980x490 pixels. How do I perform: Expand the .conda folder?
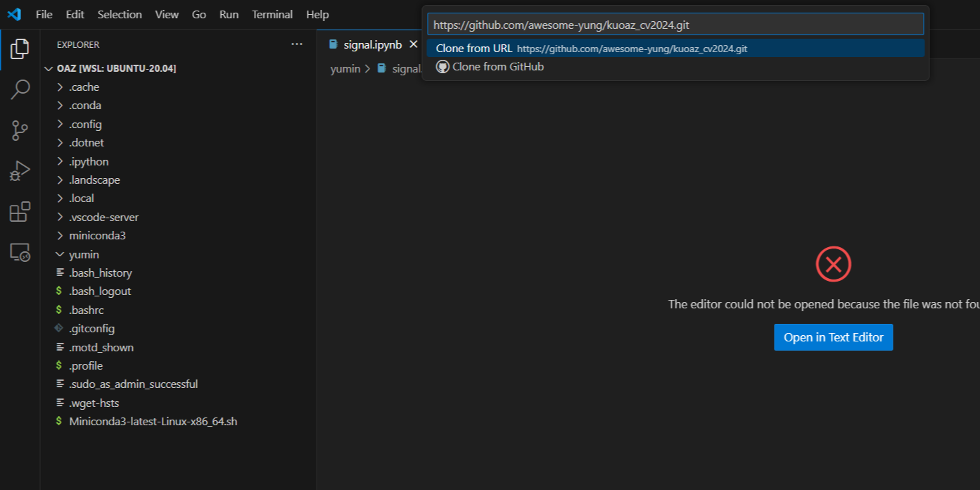click(x=60, y=106)
